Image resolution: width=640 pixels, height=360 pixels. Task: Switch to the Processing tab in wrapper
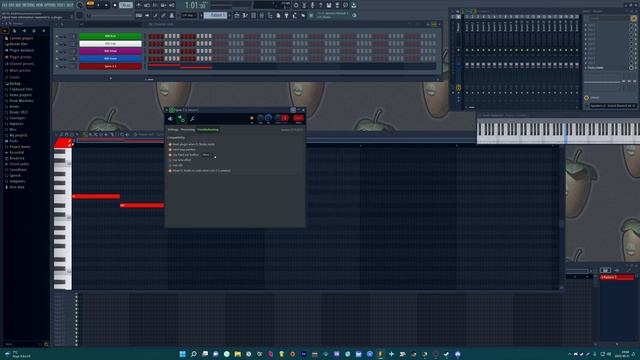click(x=188, y=130)
